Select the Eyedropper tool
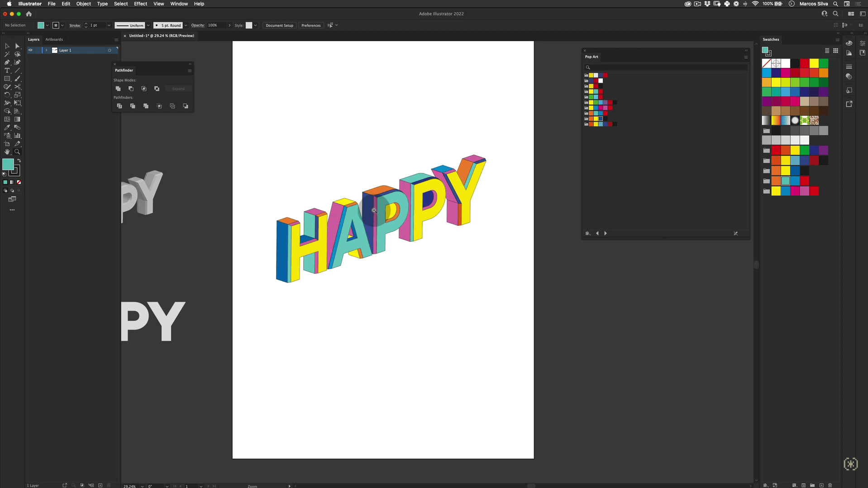The image size is (868, 488). pos(7,128)
